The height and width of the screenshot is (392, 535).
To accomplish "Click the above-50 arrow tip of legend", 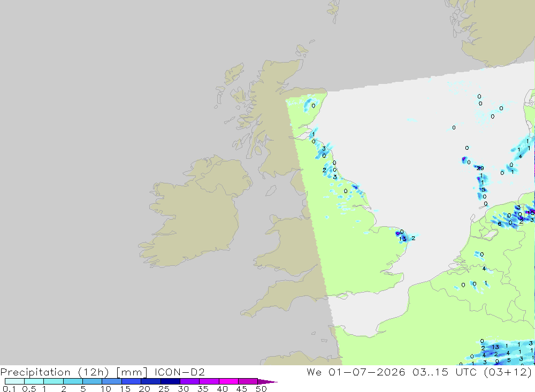I will tap(268, 382).
